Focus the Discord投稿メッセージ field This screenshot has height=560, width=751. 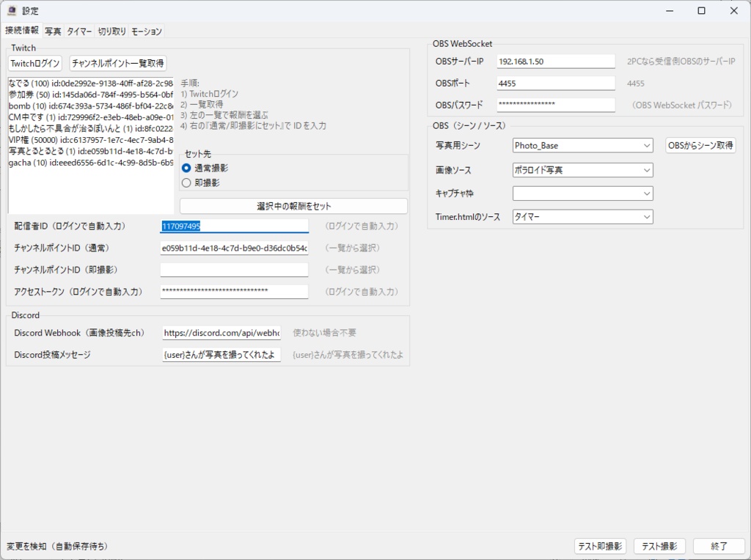pyautogui.click(x=221, y=355)
